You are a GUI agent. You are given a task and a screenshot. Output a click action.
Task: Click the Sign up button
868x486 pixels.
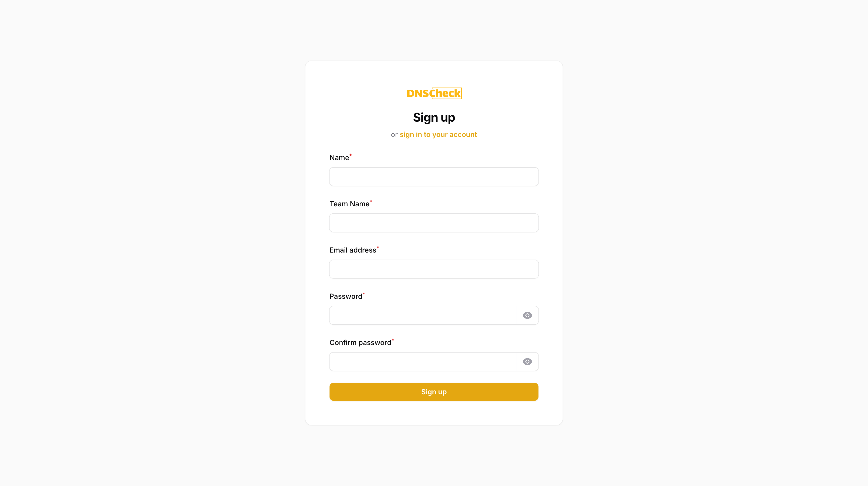point(434,392)
